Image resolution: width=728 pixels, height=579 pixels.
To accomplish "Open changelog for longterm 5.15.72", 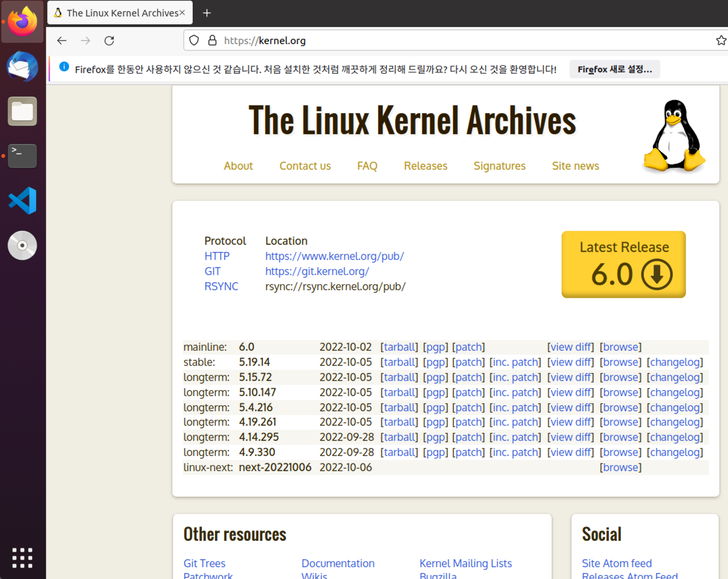I will coord(674,377).
